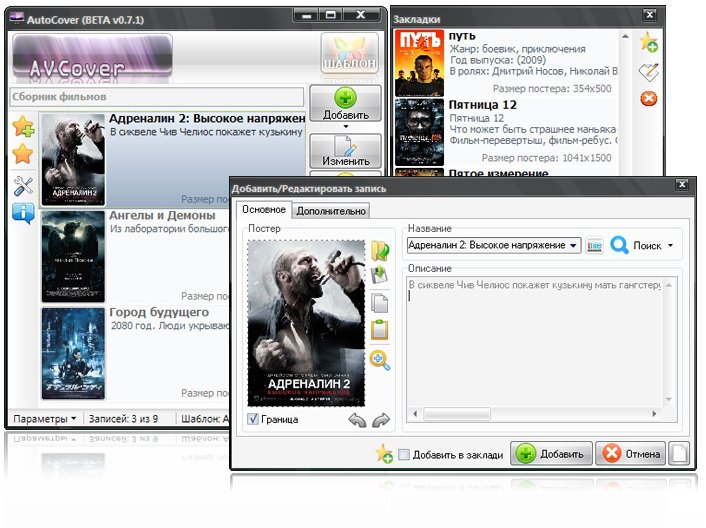The height and width of the screenshot is (528, 706).
Task: Expand the Название title combo box
Action: (x=573, y=245)
